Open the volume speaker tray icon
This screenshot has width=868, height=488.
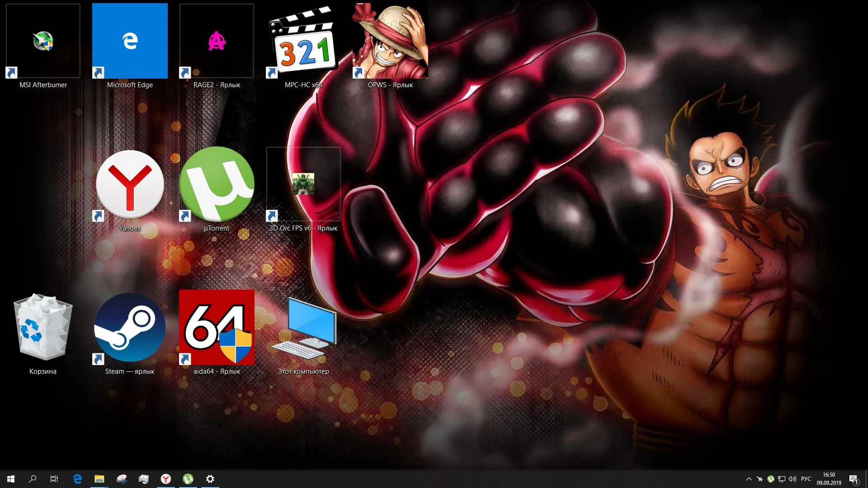point(793,479)
